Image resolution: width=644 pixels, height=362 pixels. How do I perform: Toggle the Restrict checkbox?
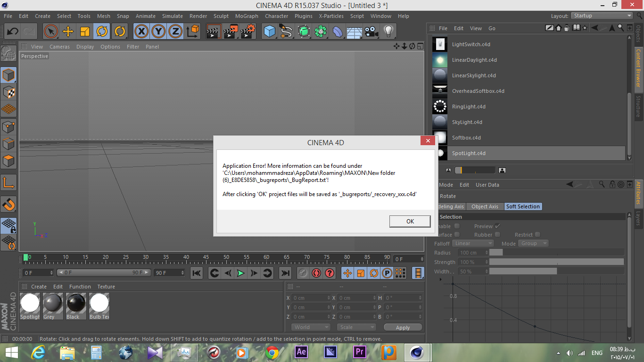click(537, 235)
